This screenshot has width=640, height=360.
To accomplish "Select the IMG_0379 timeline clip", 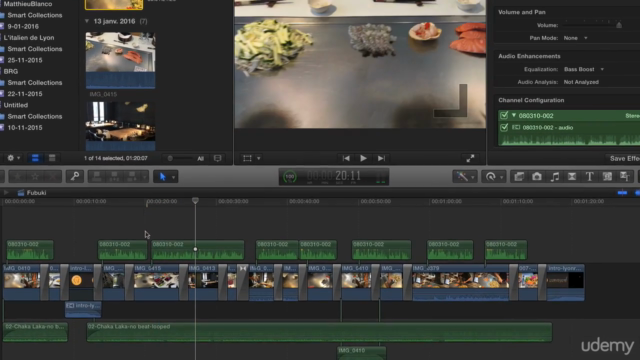I will (460, 282).
